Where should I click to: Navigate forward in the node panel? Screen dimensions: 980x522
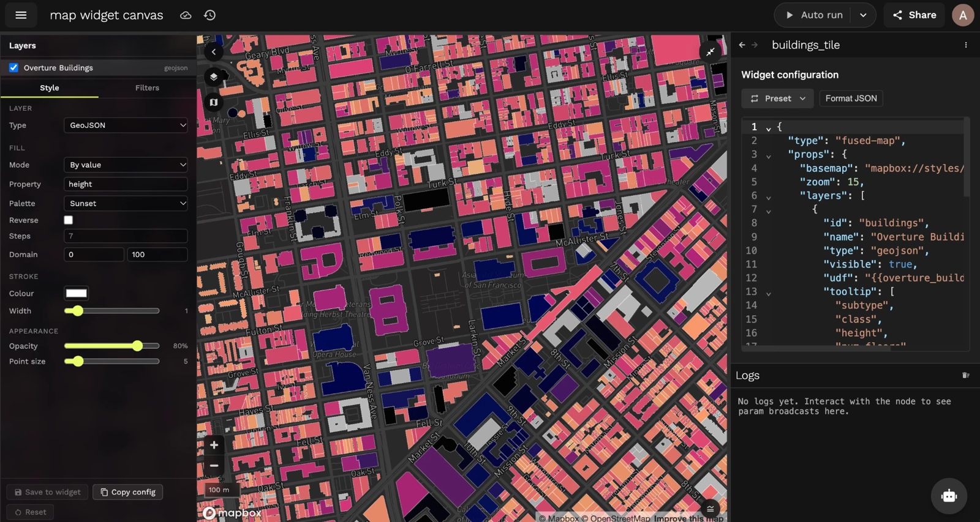[755, 45]
